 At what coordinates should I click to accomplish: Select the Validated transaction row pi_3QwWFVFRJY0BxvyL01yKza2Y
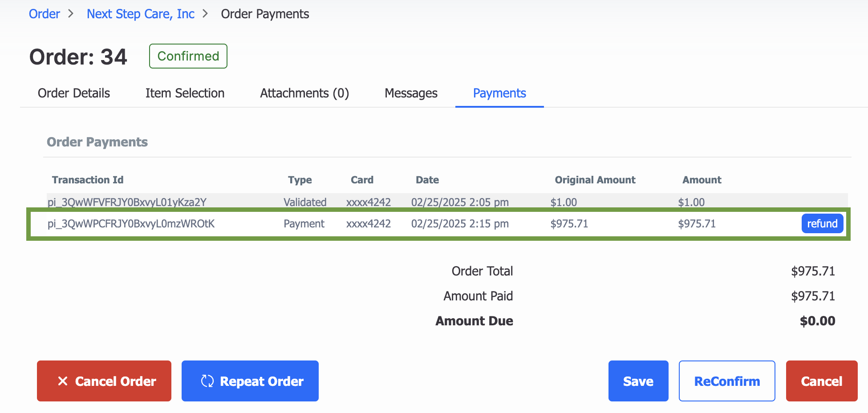pos(447,202)
